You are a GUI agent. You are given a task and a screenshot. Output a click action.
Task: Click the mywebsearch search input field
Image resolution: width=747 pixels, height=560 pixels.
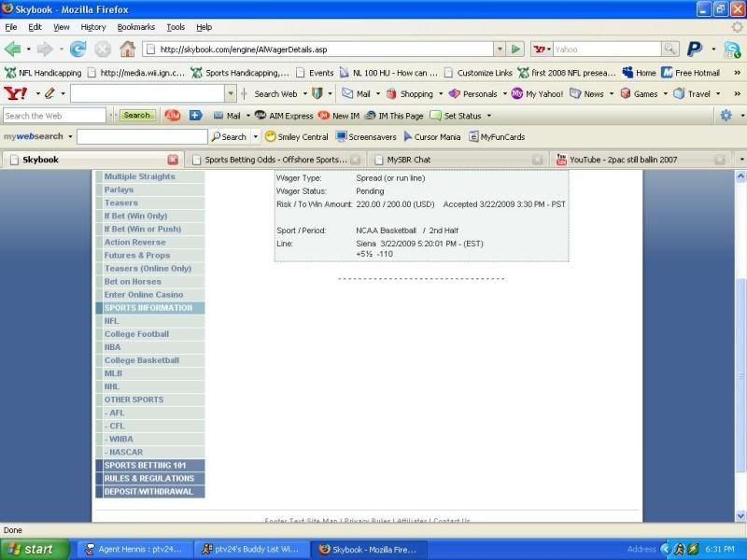pyautogui.click(x=142, y=136)
